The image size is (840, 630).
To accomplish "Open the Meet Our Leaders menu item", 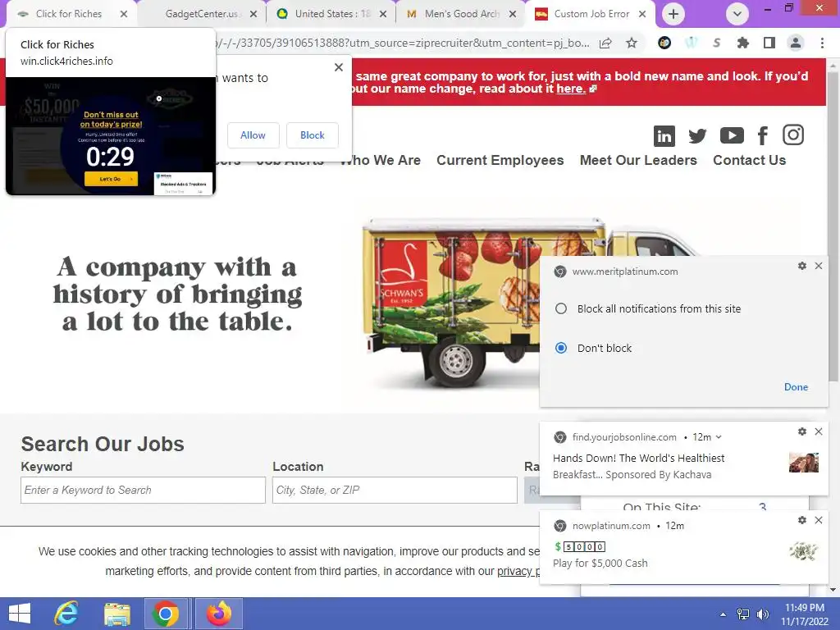I will click(638, 160).
